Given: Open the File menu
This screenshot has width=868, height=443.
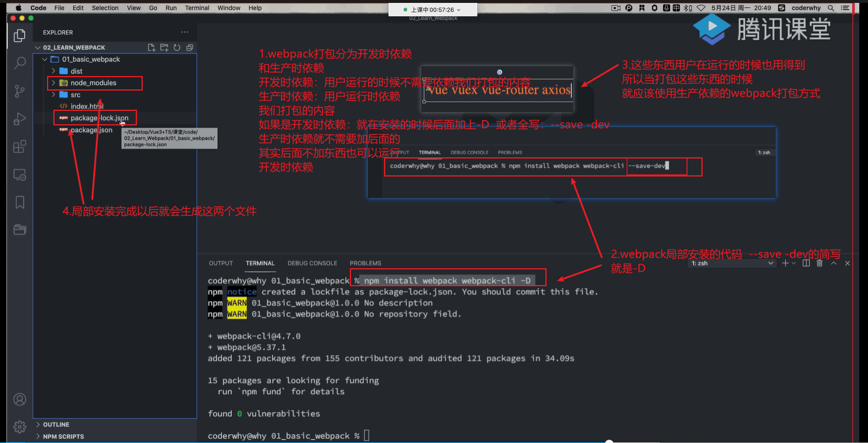Looking at the screenshot, I should (59, 8).
